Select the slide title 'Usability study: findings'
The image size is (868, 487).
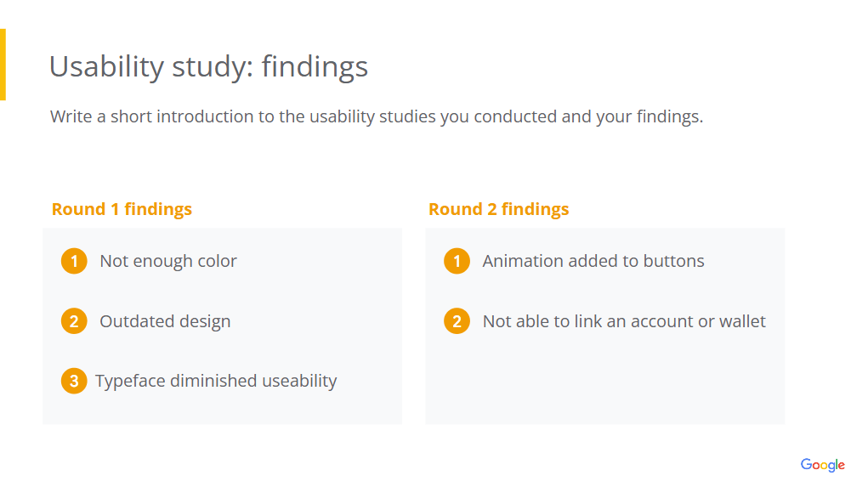pyautogui.click(x=208, y=66)
